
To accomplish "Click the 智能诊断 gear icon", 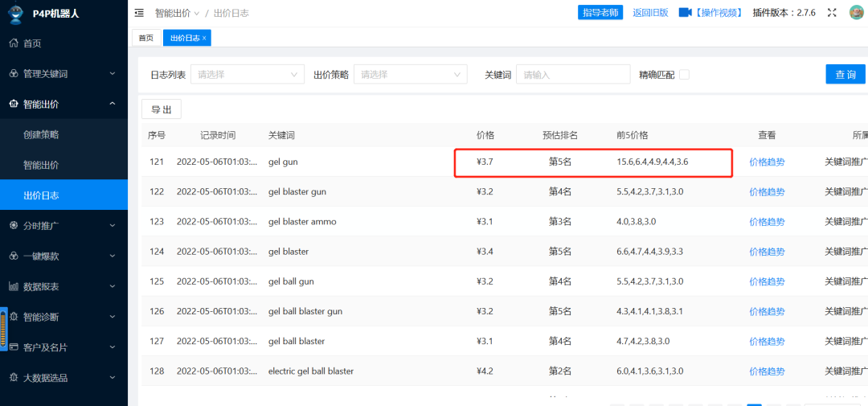I will click(14, 317).
